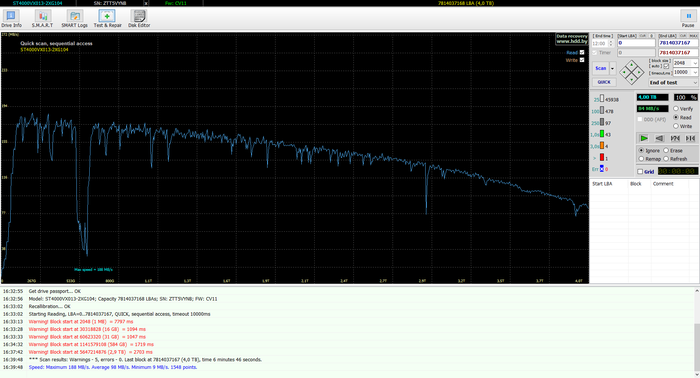This screenshot has width=700, height=378.
Task: Open the S.M.A.R.T view
Action: coord(42,19)
